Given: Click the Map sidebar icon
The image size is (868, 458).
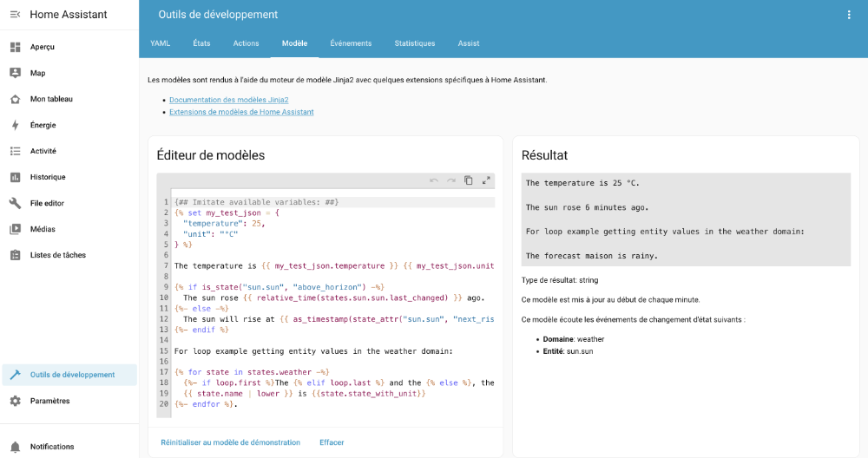Looking at the screenshot, I should [15, 73].
